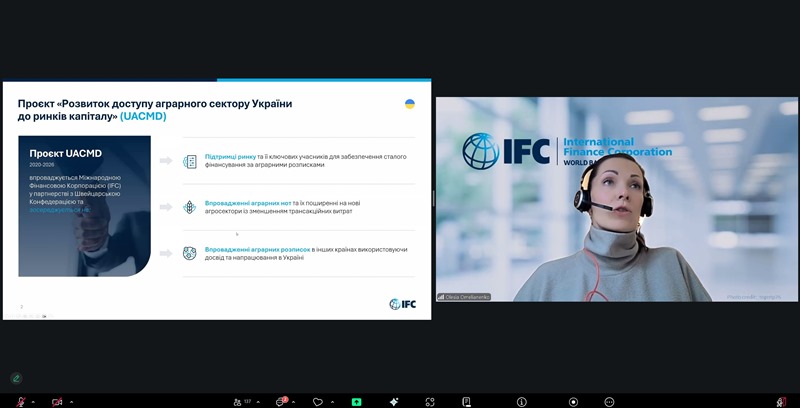Click the green share screen button

[357, 402]
